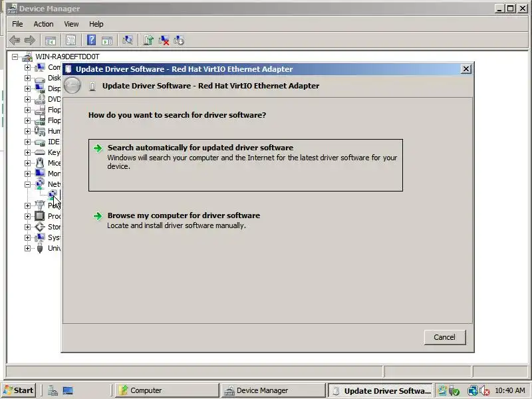Image resolution: width=532 pixels, height=399 pixels.
Task: Expand the Monitors node
Action: click(27, 174)
